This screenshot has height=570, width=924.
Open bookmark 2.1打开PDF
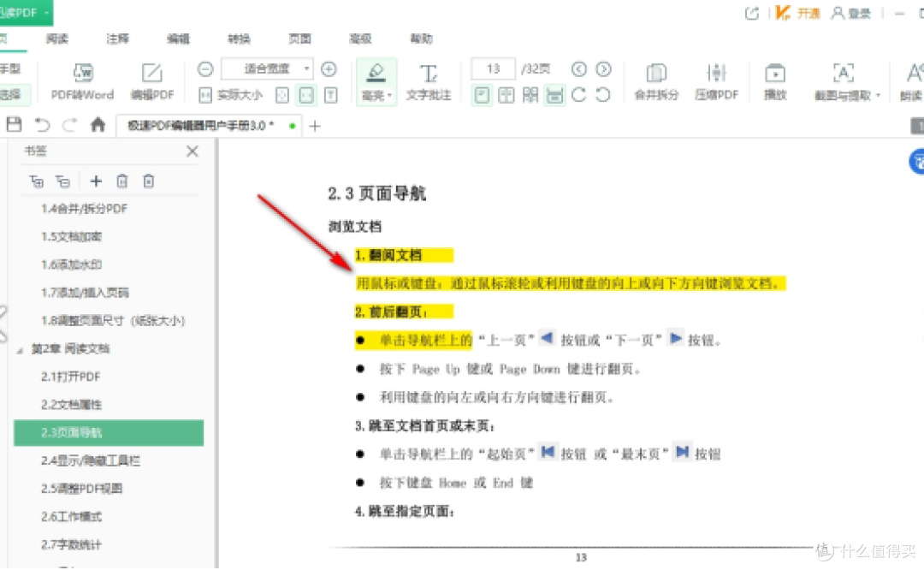point(71,377)
